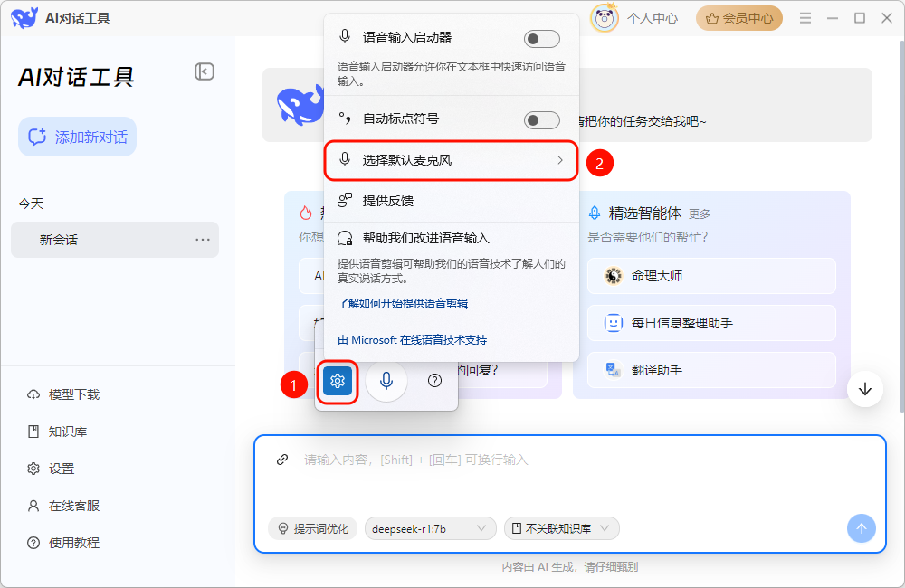The width and height of the screenshot is (905, 588).
Task: Click the send arrow button
Action: (861, 528)
